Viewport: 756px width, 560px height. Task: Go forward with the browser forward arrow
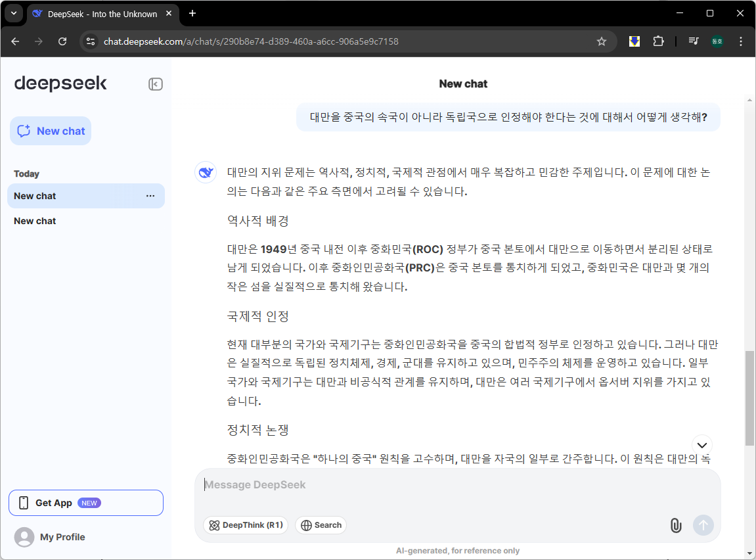click(39, 41)
